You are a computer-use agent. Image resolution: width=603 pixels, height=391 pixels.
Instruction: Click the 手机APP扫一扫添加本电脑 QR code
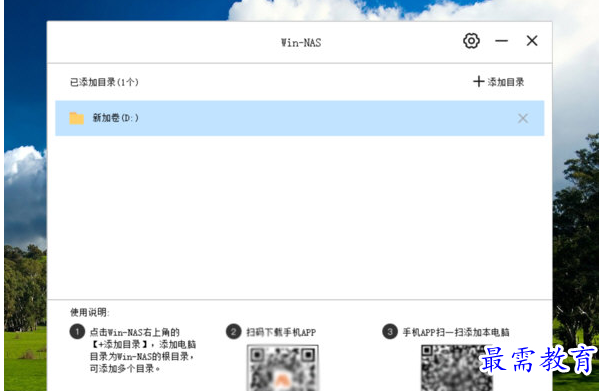coord(456,368)
